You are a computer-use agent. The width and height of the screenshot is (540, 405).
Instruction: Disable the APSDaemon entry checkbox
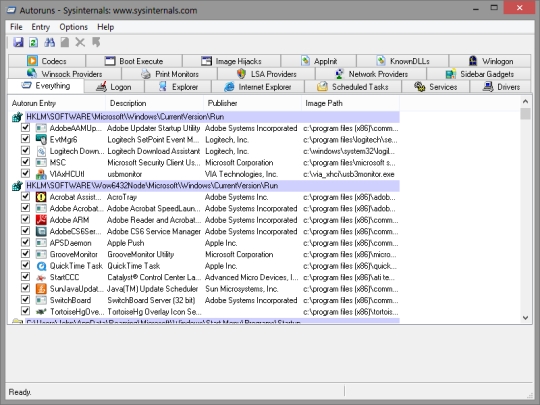click(25, 242)
